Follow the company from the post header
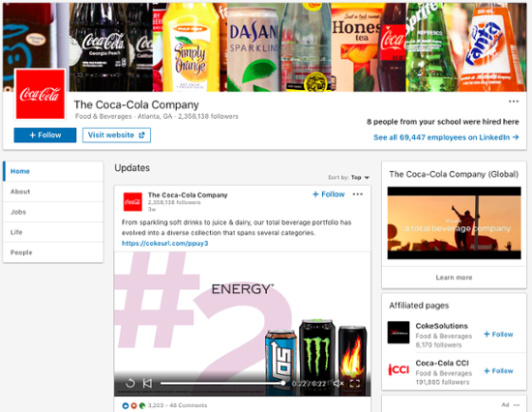The height and width of the screenshot is (412, 532). click(329, 194)
